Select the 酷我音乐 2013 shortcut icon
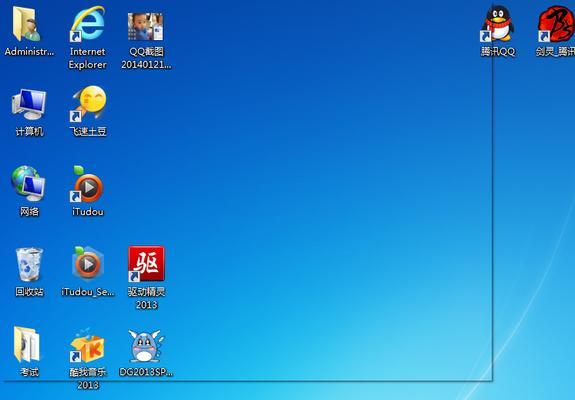This screenshot has height=400, width=575. click(87, 346)
